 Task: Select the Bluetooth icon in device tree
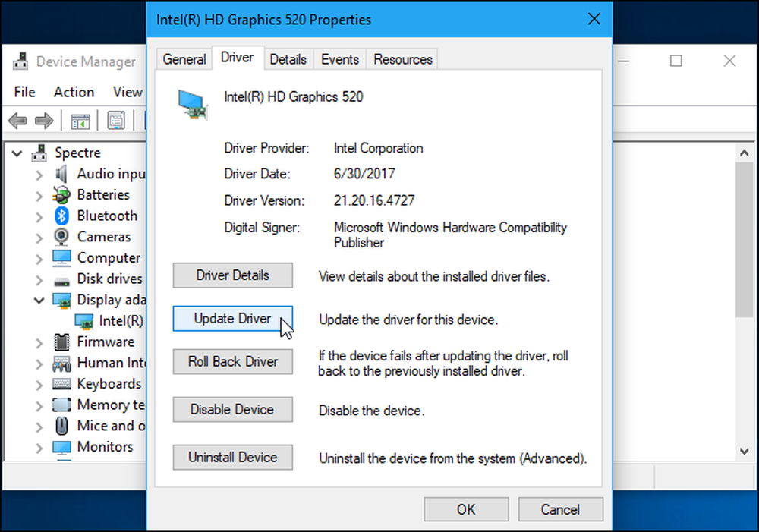(x=61, y=216)
